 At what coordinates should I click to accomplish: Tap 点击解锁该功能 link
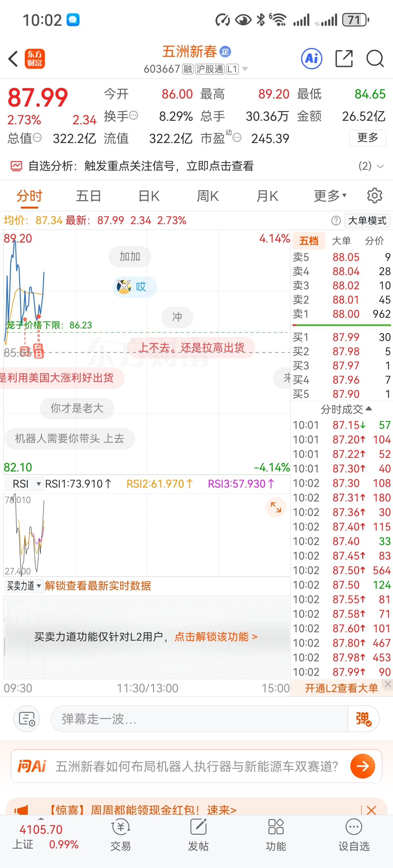pos(216,636)
